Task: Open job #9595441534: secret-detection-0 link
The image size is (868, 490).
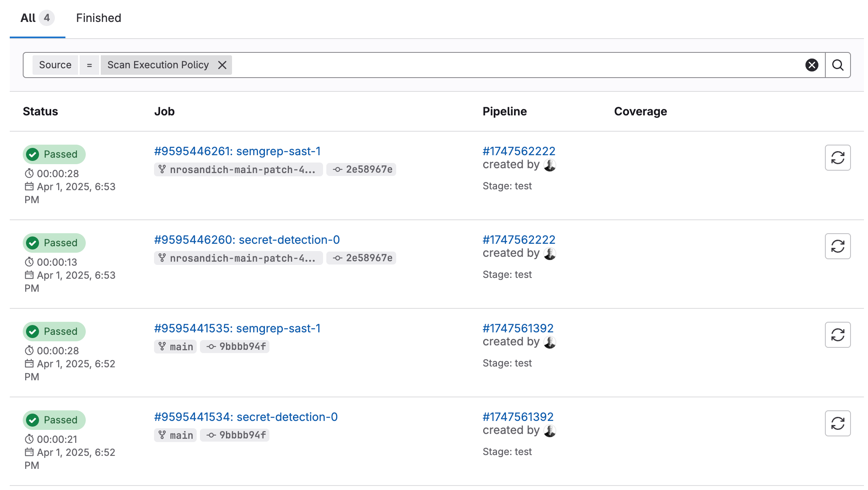Action: [x=245, y=417]
